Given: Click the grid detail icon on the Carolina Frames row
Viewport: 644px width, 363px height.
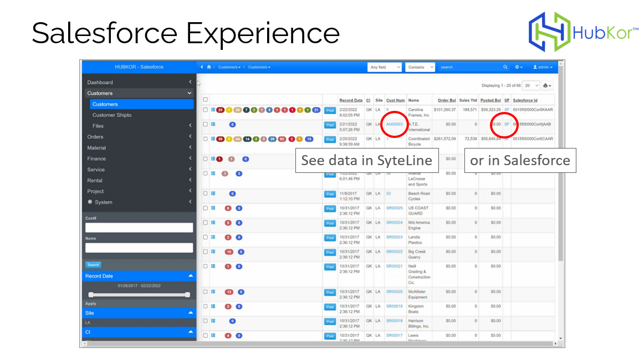Looking at the screenshot, I should point(214,110).
